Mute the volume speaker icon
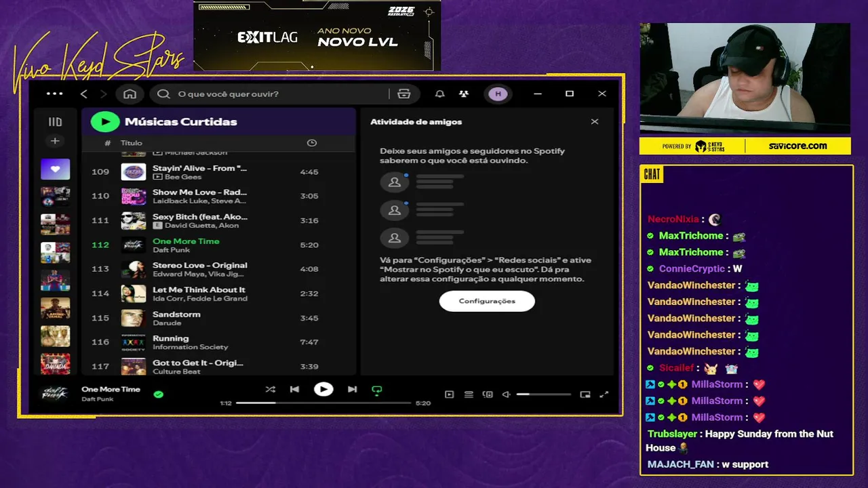The height and width of the screenshot is (488, 868). 506,394
